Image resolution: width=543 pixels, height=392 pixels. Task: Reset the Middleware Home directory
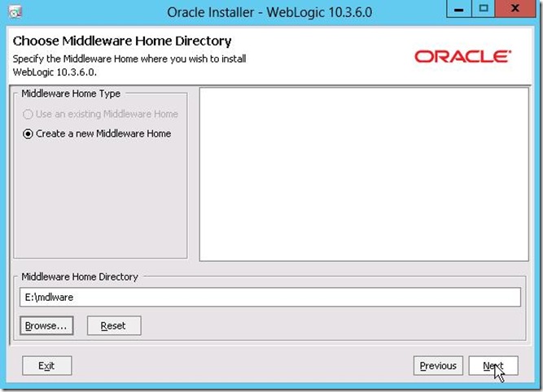114,325
